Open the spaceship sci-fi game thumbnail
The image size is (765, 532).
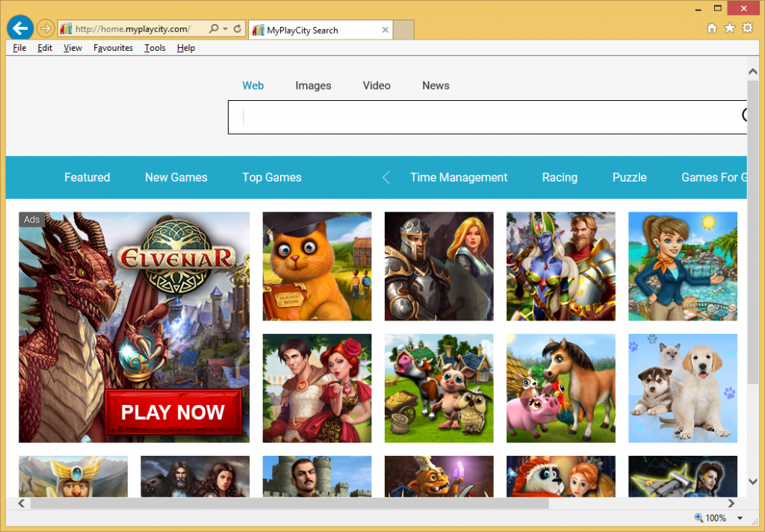[683, 477]
